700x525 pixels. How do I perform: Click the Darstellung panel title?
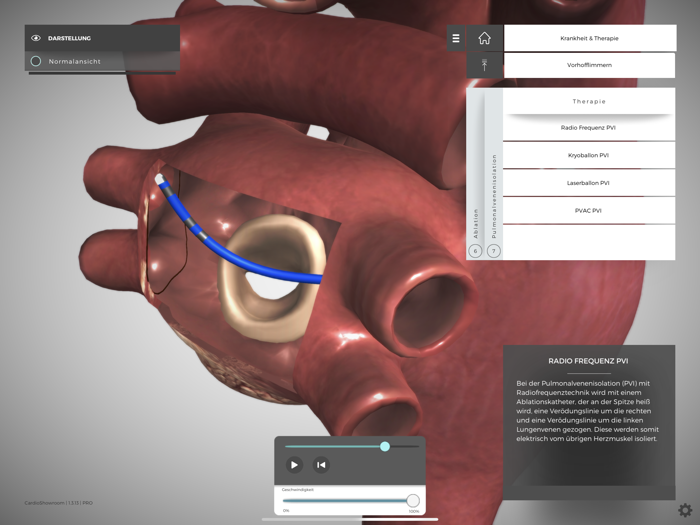(69, 38)
